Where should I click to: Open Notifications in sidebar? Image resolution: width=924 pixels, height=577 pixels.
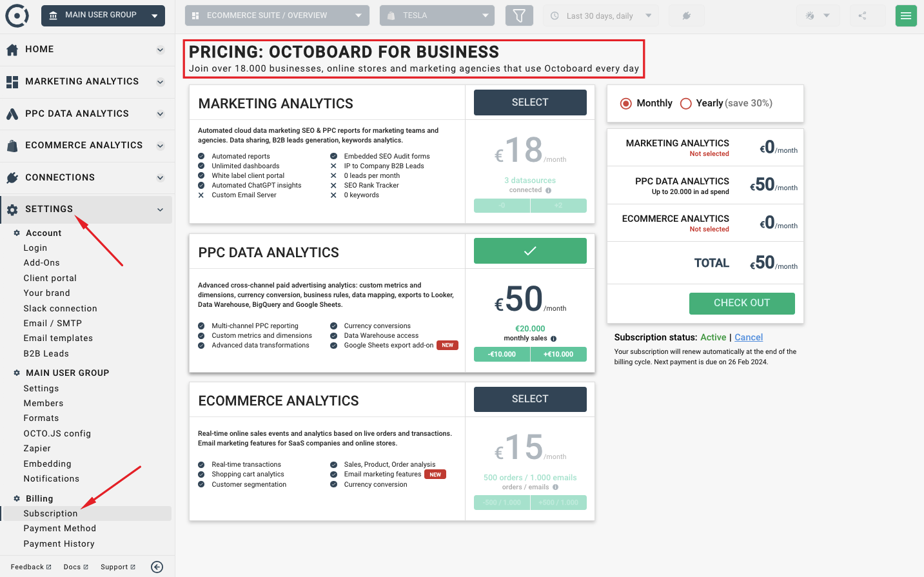[52, 479]
